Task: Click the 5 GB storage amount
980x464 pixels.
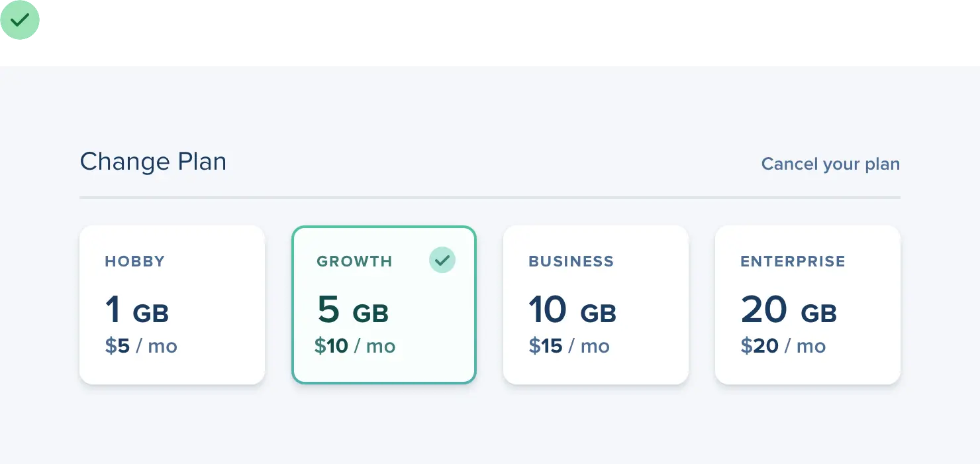Action: tap(353, 310)
